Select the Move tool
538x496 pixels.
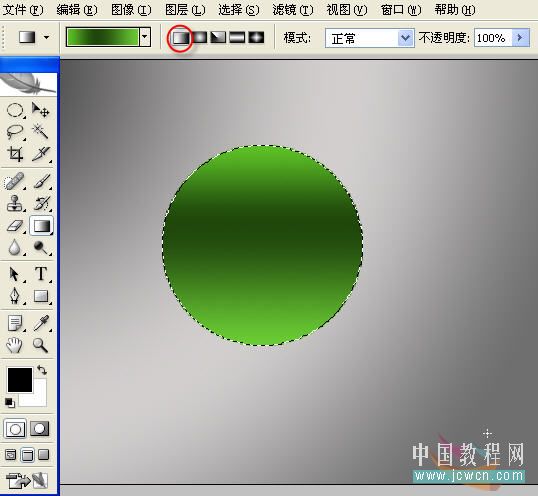tap(41, 110)
